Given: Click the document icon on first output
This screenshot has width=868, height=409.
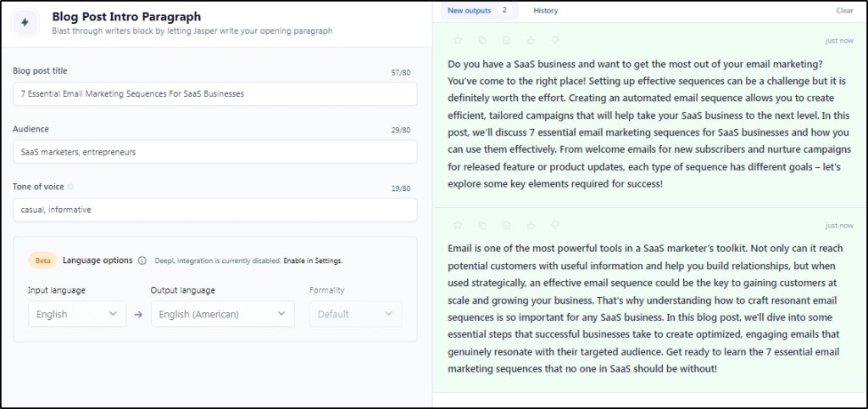Looking at the screenshot, I should click(507, 41).
